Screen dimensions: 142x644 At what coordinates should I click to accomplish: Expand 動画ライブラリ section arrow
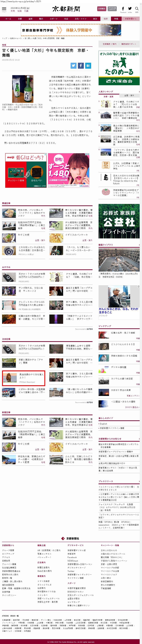(139, 245)
